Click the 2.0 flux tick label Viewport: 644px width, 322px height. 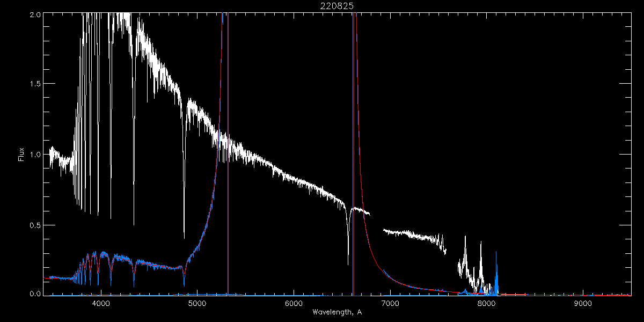35,14
